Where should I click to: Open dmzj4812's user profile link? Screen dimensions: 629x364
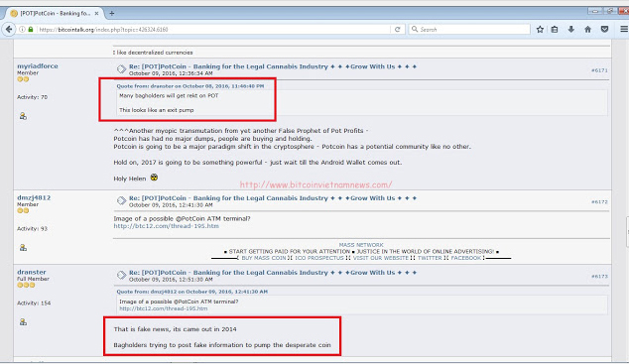point(34,197)
